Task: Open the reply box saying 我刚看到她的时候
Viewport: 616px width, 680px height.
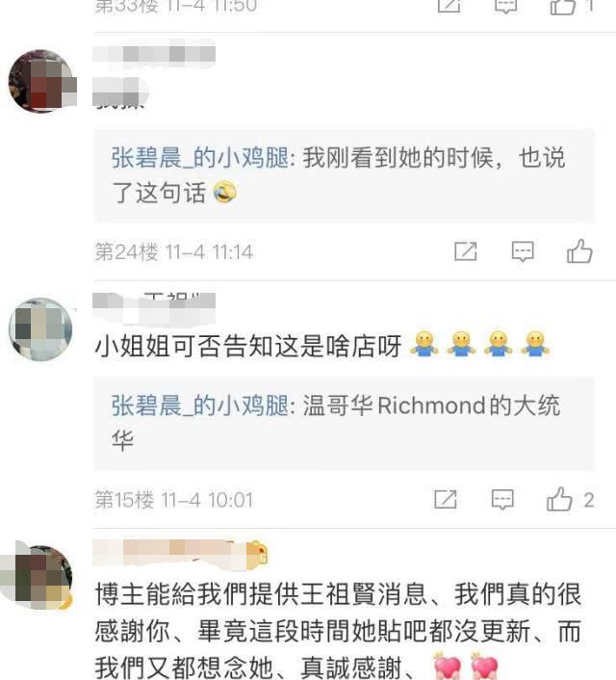Action: coord(345,175)
